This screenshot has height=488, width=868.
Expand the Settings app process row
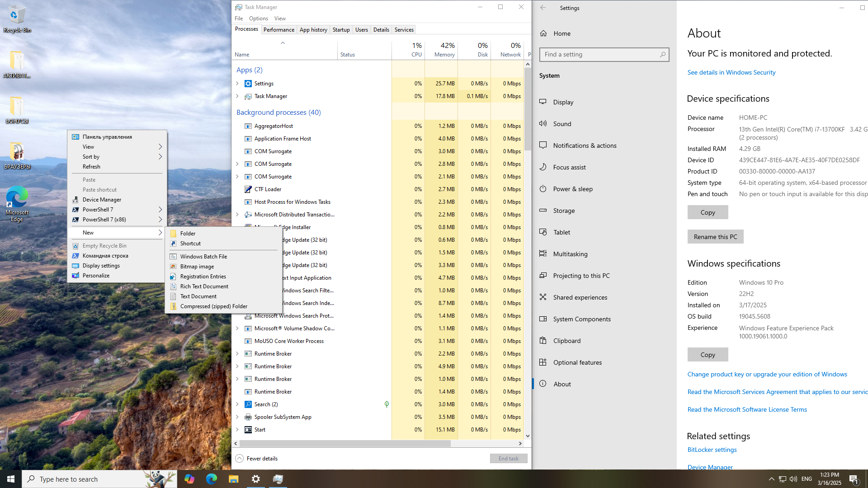237,84
